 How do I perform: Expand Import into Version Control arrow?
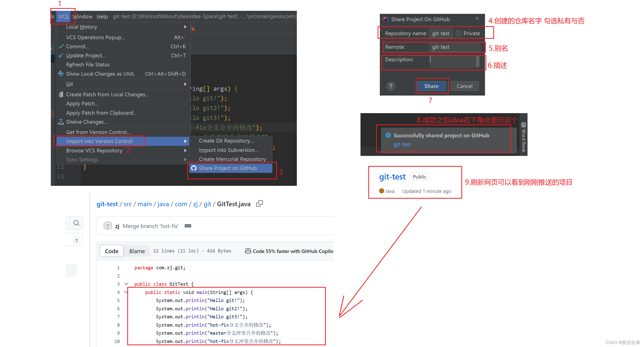185,141
